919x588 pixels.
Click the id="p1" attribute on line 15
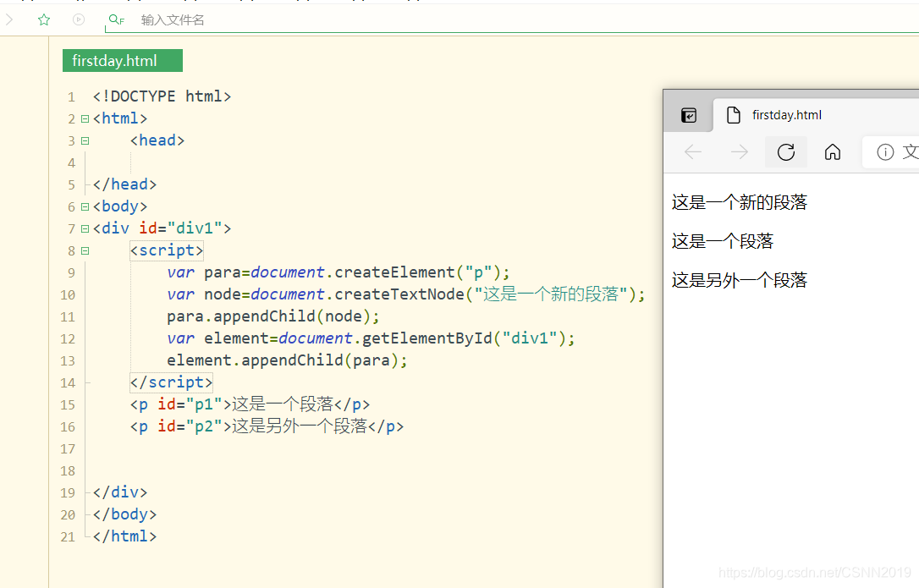190,404
